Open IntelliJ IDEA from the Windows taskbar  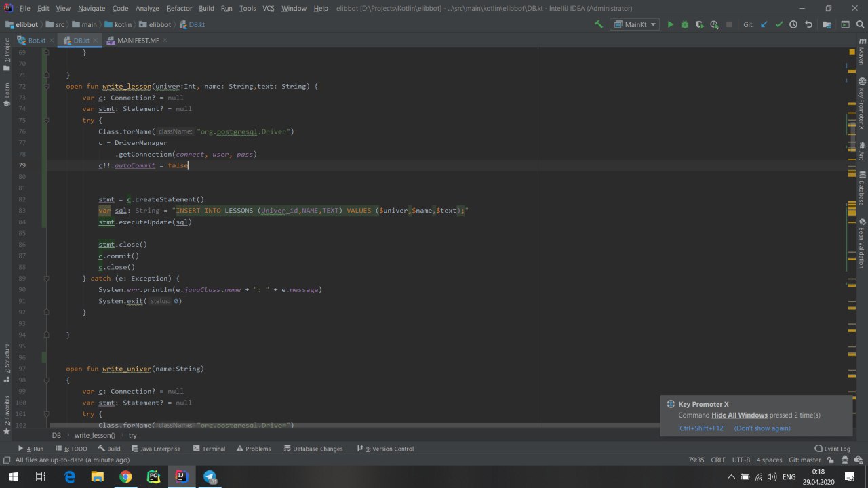(181, 476)
